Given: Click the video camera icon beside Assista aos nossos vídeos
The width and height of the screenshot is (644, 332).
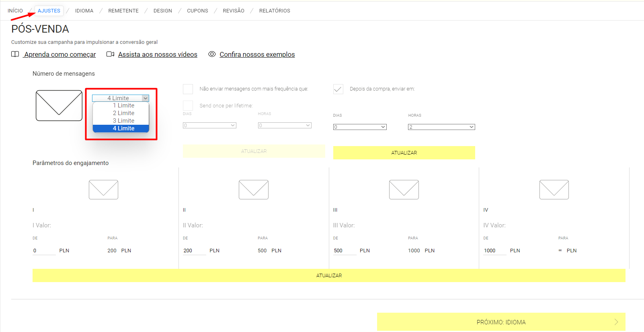Looking at the screenshot, I should coord(110,54).
